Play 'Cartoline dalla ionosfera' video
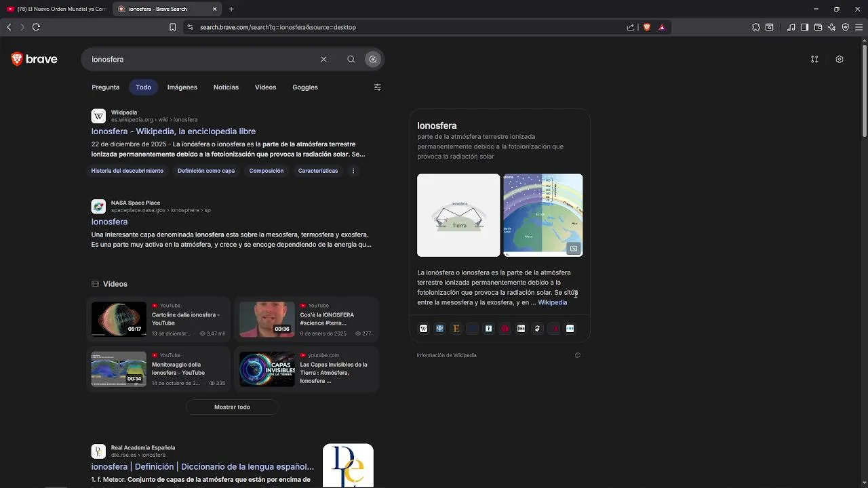 coord(158,320)
